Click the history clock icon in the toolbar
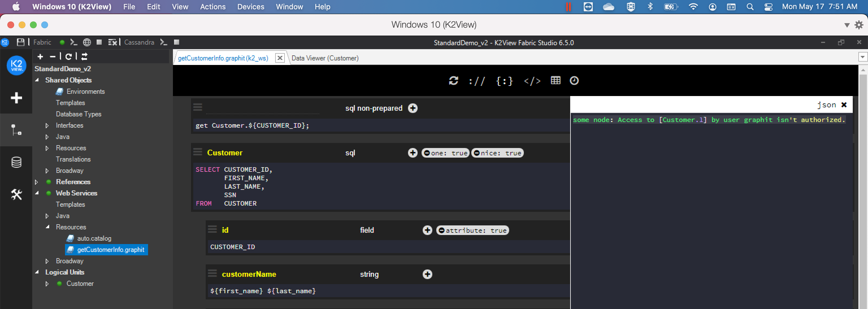The width and height of the screenshot is (868, 309). (574, 80)
